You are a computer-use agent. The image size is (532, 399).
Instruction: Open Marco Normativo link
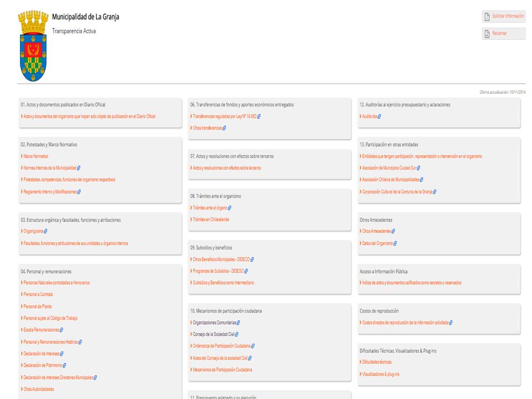(x=35, y=156)
